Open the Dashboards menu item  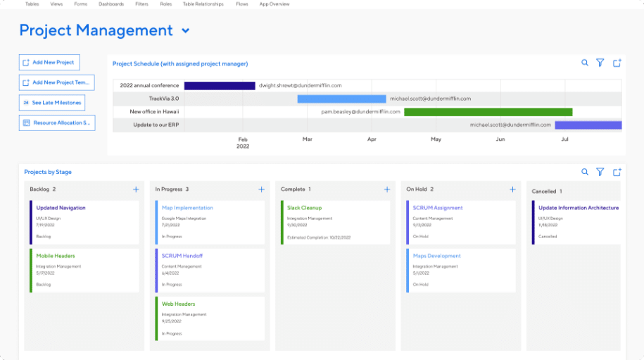click(x=111, y=4)
